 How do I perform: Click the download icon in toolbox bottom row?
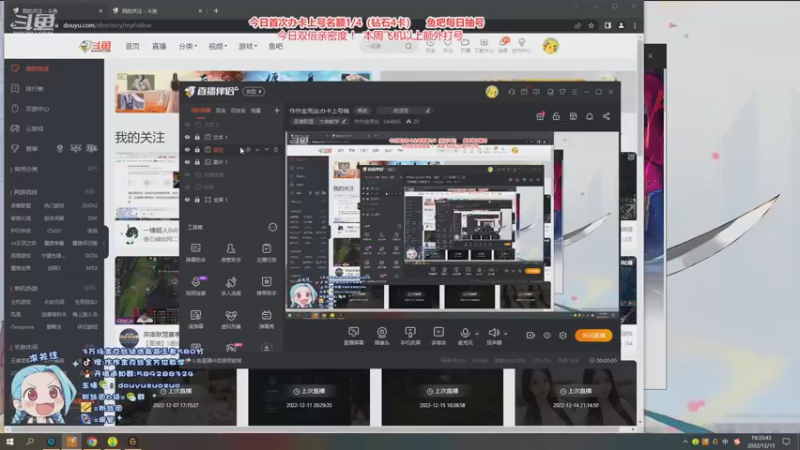pos(266,347)
